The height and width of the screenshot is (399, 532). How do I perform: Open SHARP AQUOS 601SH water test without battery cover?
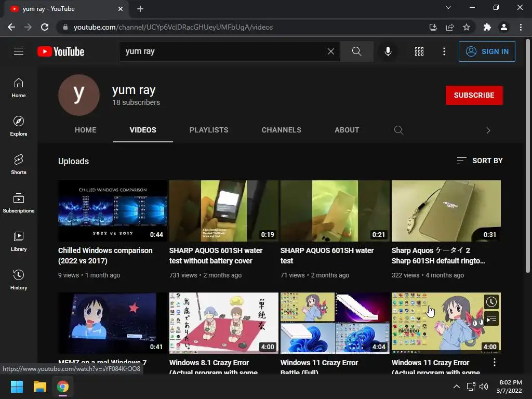[216, 256]
